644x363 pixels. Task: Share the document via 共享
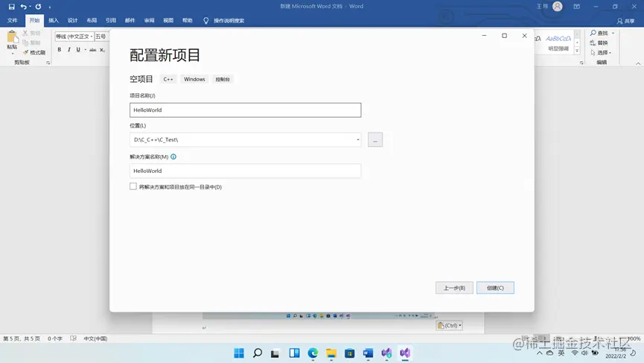[625, 21]
